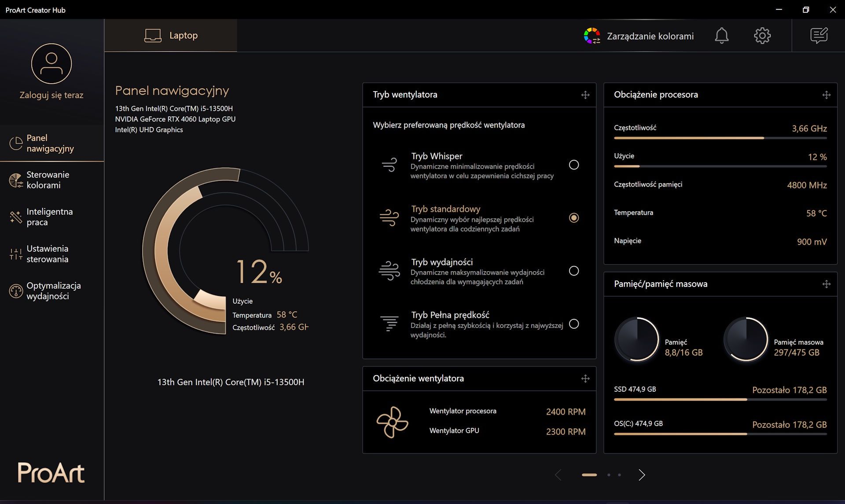
Task: Open the feedback note icon
Action: coord(819,36)
